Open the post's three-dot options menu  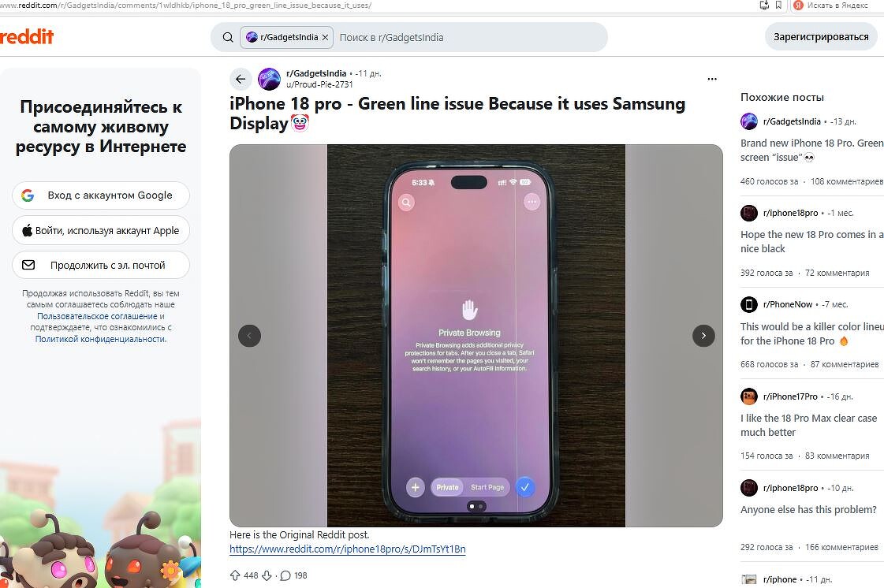[x=712, y=79]
